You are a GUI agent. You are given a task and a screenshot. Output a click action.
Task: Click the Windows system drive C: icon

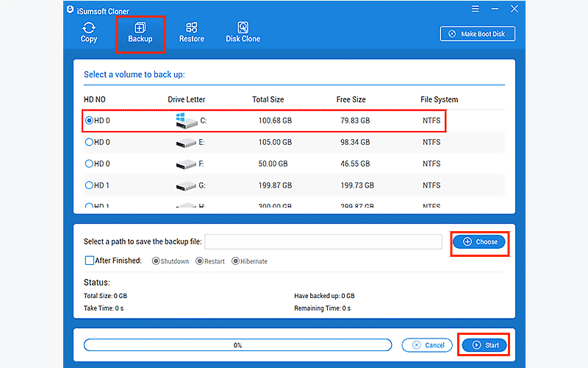pos(187,121)
